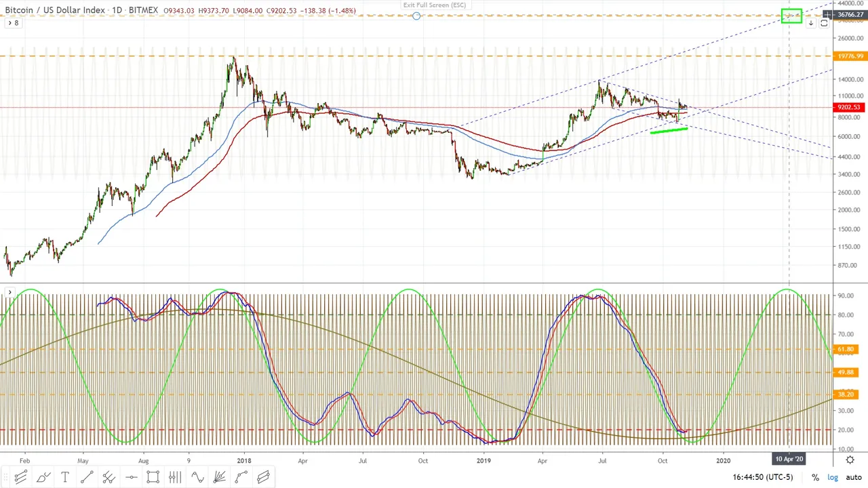
Task: Click the -138.38 (-1.48%) change value
Action: pyautogui.click(x=329, y=11)
